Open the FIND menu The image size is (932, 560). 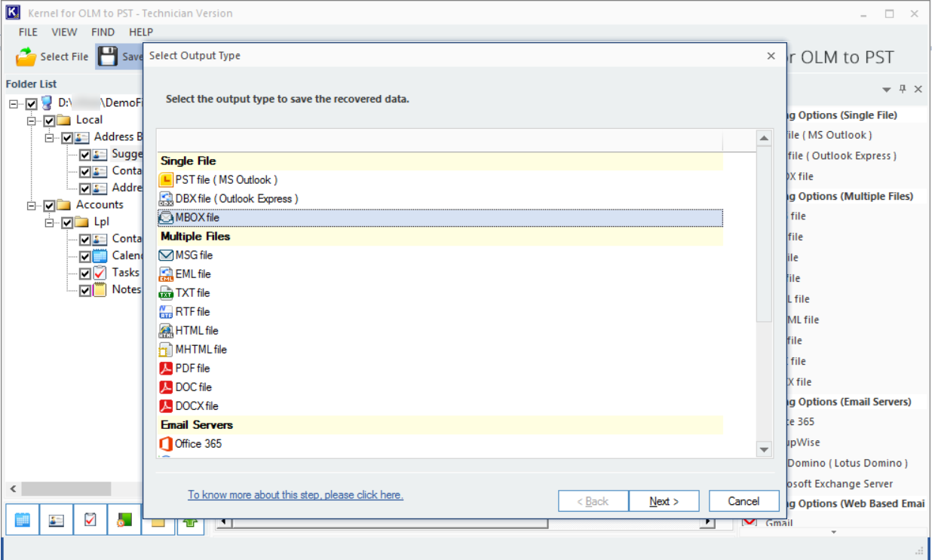(103, 32)
